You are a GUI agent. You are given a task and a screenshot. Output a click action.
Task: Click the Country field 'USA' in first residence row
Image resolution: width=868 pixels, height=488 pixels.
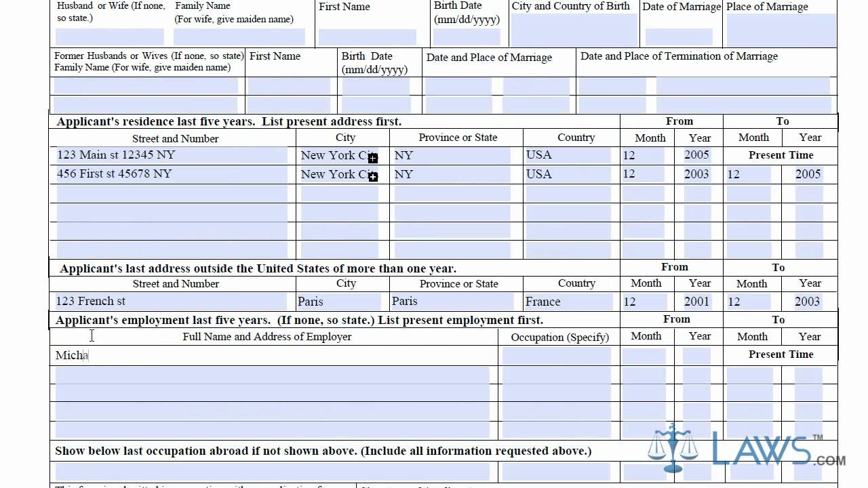pyautogui.click(x=568, y=155)
